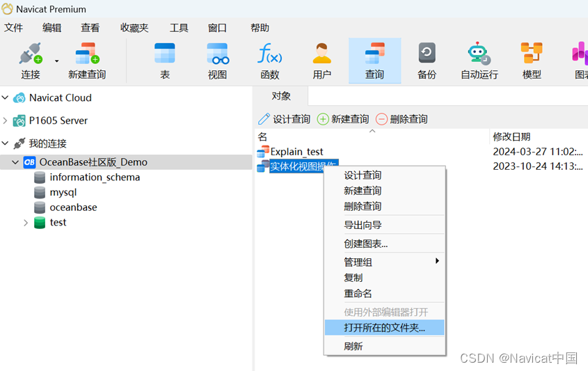Open the Model (模型) toolbar icon
588x371 pixels.
click(532, 53)
